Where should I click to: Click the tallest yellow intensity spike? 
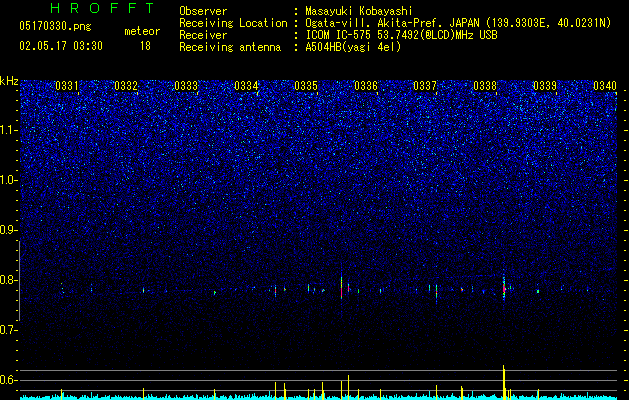point(503,382)
